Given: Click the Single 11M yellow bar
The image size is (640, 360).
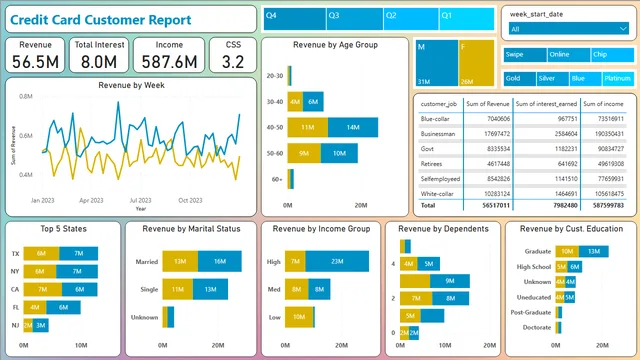Looking at the screenshot, I should coord(178,289).
